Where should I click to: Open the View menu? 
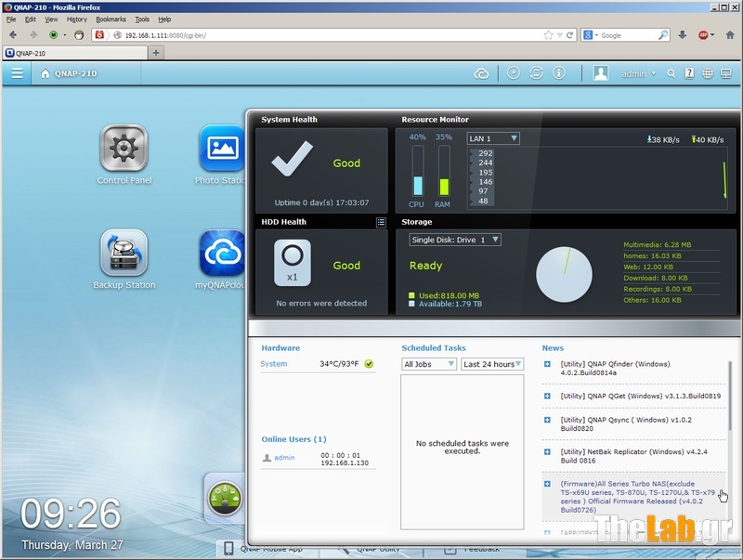51,20
